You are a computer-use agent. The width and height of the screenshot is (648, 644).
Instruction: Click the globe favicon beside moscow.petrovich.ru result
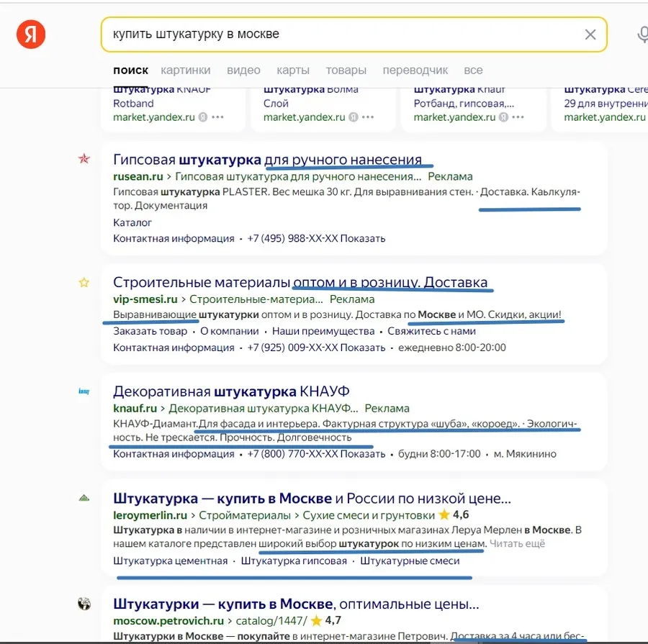pyautogui.click(x=84, y=604)
